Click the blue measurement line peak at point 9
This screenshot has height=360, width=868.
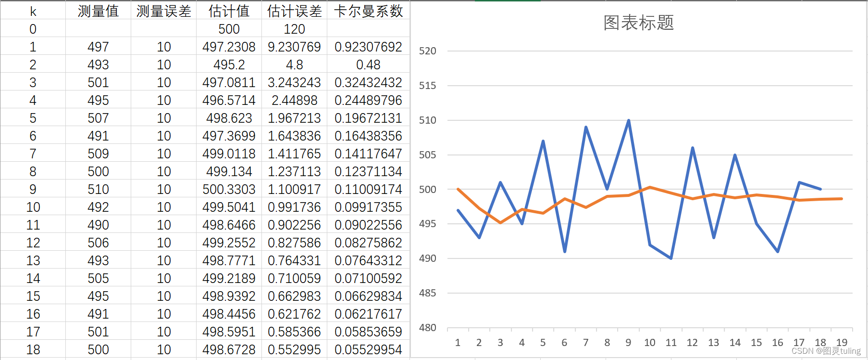(629, 120)
